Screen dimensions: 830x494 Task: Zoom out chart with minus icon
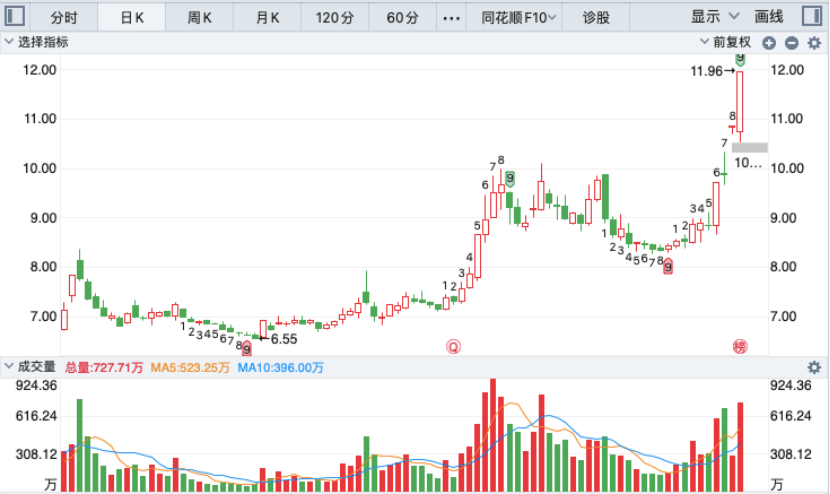791,43
